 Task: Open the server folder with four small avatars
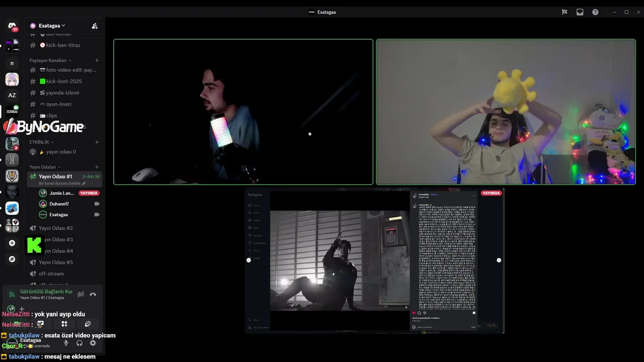(x=12, y=225)
